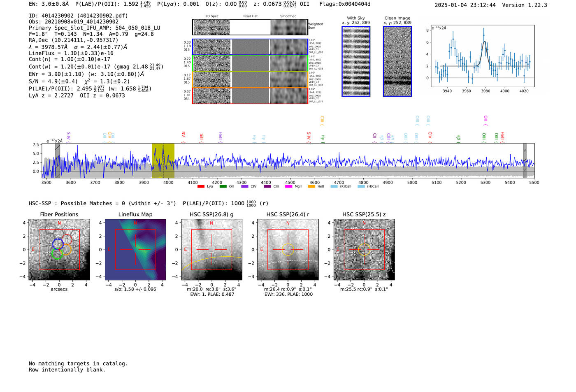Click the EWr: 336, PLAE: 1000 label
Screen dimensions: 576x392
coord(288,294)
